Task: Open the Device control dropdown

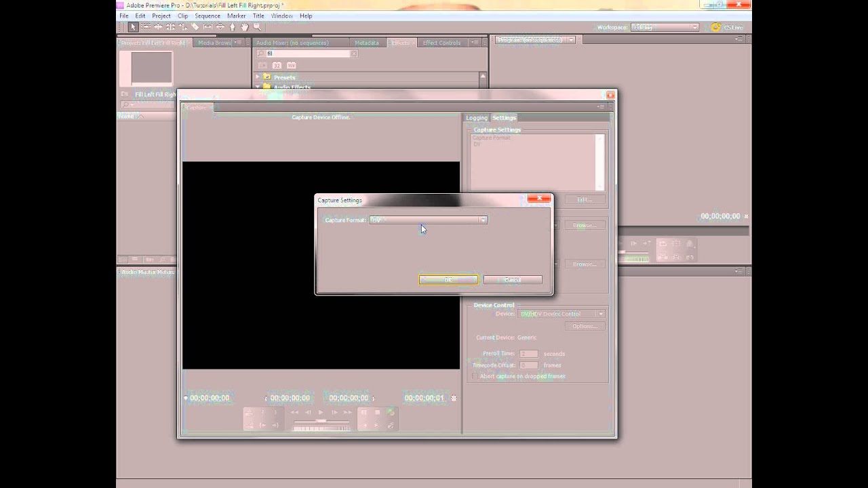Action: pyautogui.click(x=561, y=314)
